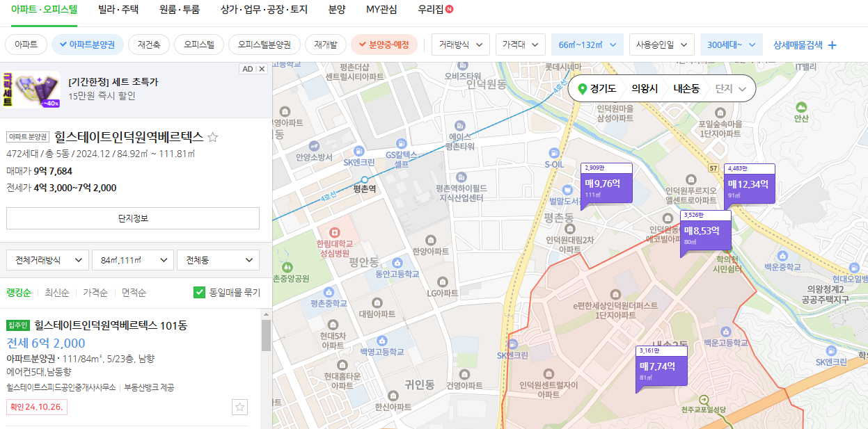The height and width of the screenshot is (429, 868).
Task: Click the 인덕원센트럴자이 아파트 icon
Action: (548, 373)
